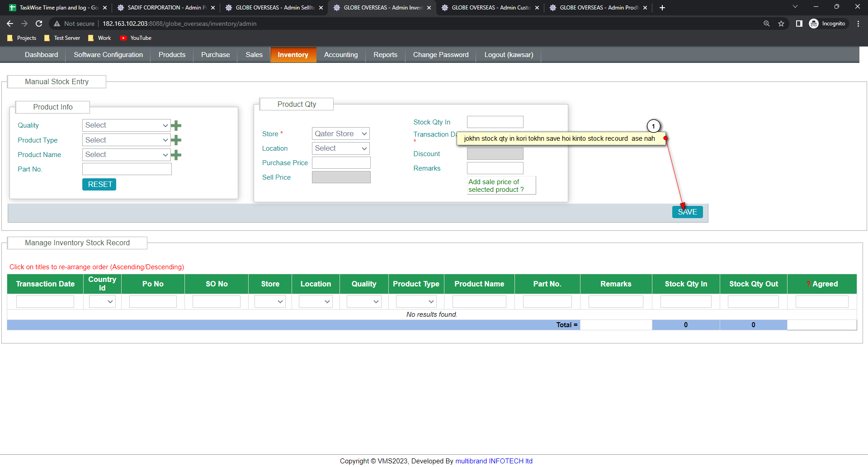Go back to the previous page
The width and height of the screenshot is (868, 467).
click(x=10, y=24)
